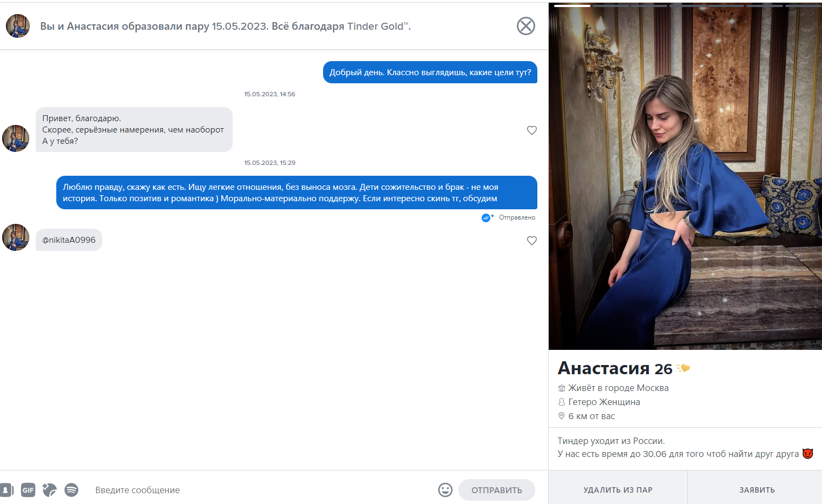Like the '@nikitaA0996' message heart
822x504 pixels.
(532, 241)
